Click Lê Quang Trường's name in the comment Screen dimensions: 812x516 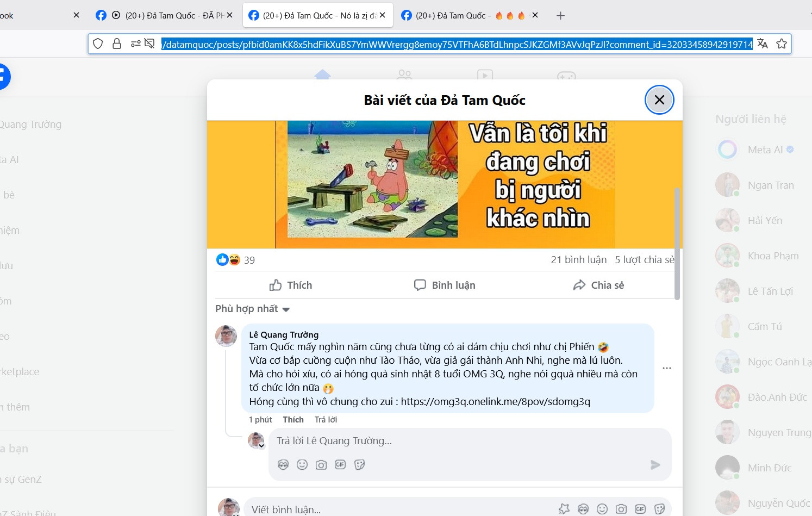pyautogui.click(x=284, y=335)
